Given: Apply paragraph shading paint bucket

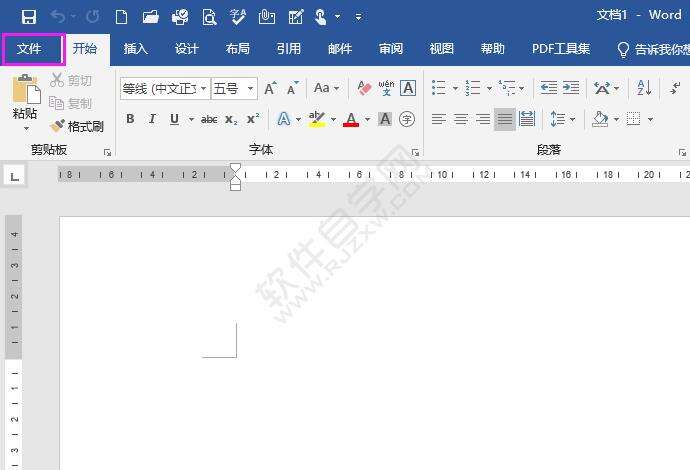Looking at the screenshot, I should [x=601, y=119].
